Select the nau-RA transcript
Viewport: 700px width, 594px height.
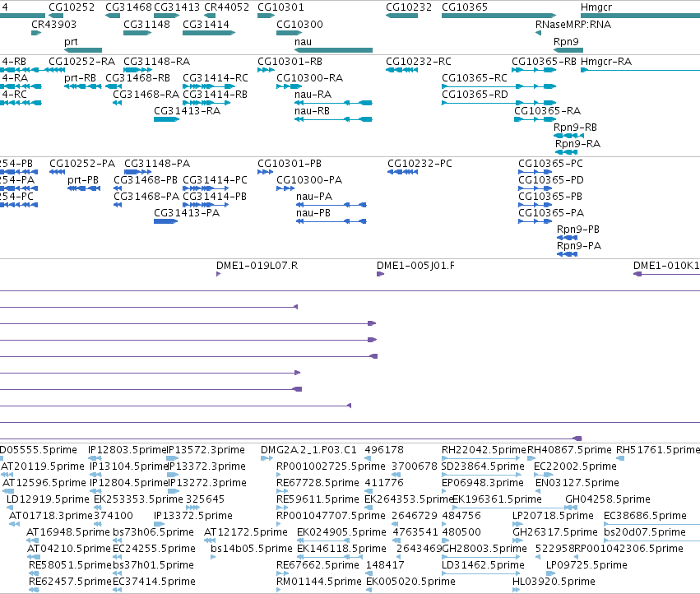pyautogui.click(x=333, y=103)
